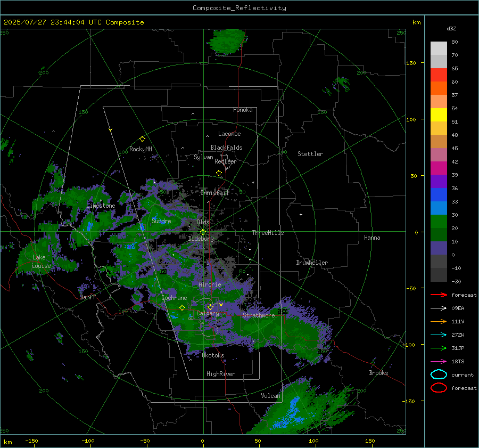
Task: Click the Lacombe city label
Action: click(x=229, y=134)
